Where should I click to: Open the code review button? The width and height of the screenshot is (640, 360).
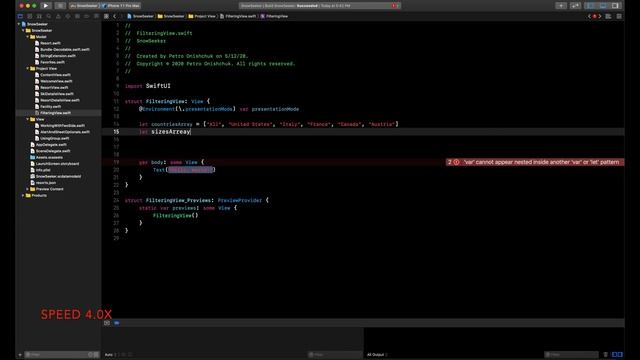tap(576, 6)
